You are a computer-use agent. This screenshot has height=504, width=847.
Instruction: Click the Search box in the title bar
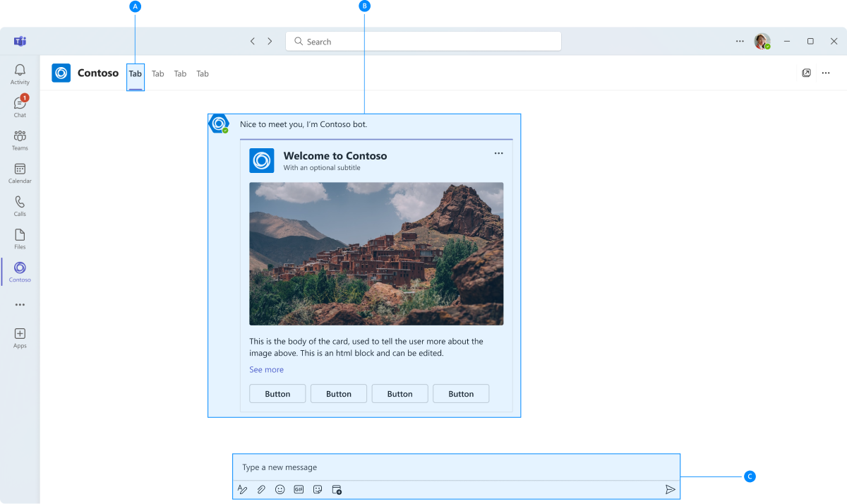coord(423,42)
